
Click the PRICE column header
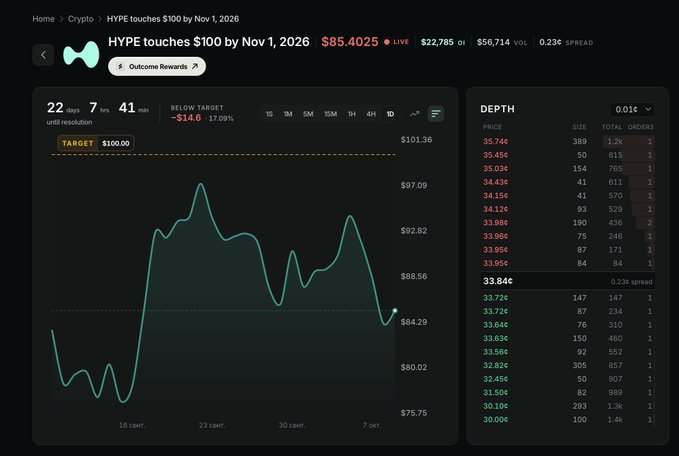click(492, 127)
